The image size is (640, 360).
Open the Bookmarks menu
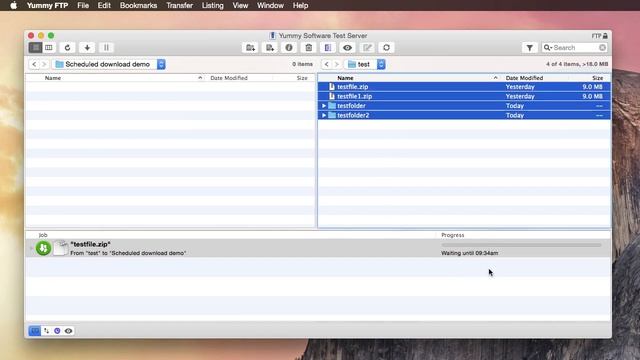pyautogui.click(x=138, y=5)
